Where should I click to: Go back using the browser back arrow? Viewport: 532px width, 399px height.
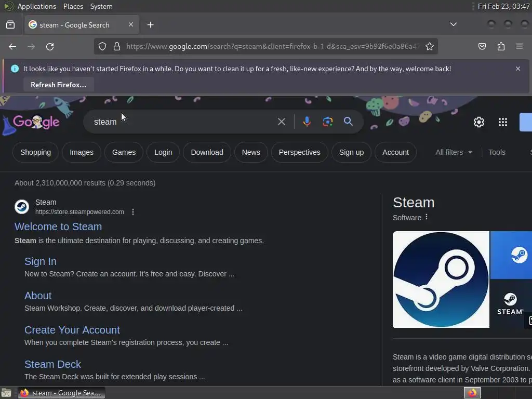12,46
